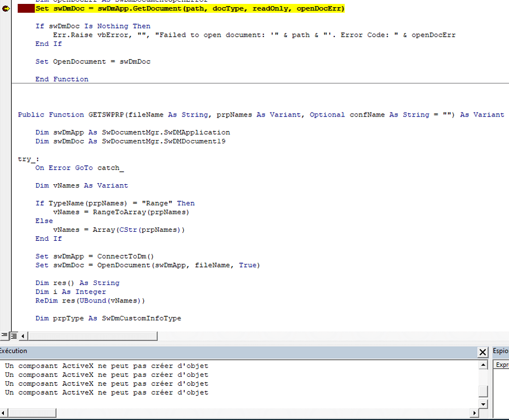Click 'Set swDmDoc = OpenDocument(swDmApp, fileName, True)' line

click(148, 265)
